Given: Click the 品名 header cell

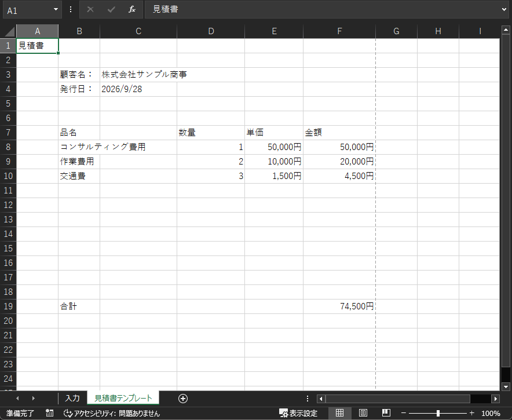Looking at the screenshot, I should pos(79,133).
